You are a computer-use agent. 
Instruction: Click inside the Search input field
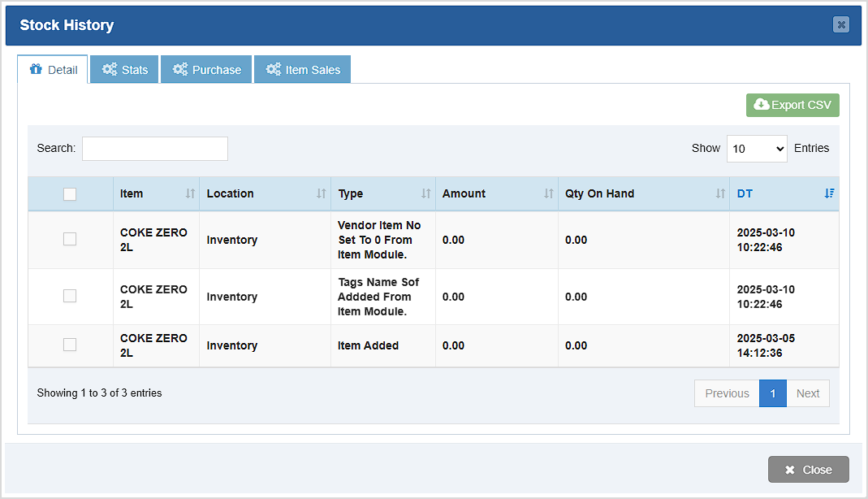pos(154,148)
